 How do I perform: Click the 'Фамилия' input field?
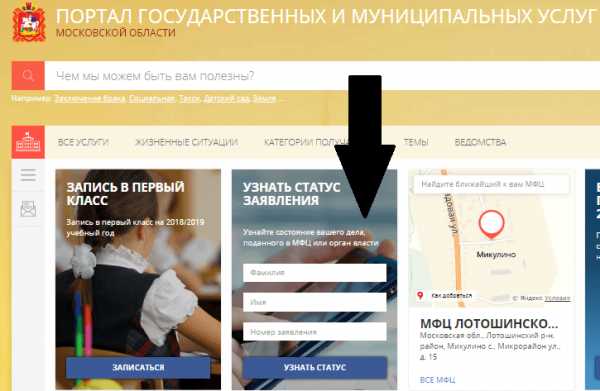click(x=315, y=273)
